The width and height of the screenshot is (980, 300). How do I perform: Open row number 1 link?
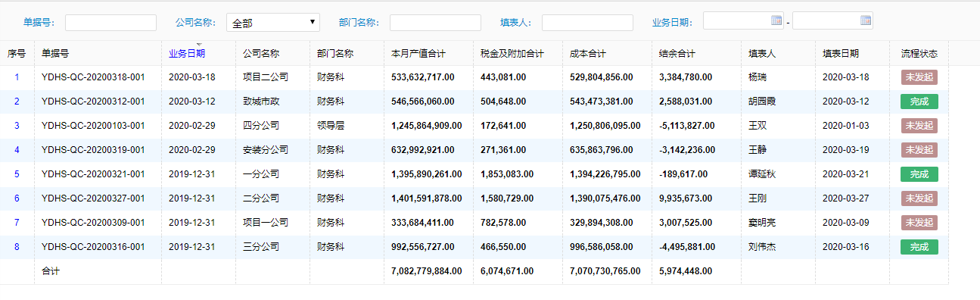coord(17,77)
